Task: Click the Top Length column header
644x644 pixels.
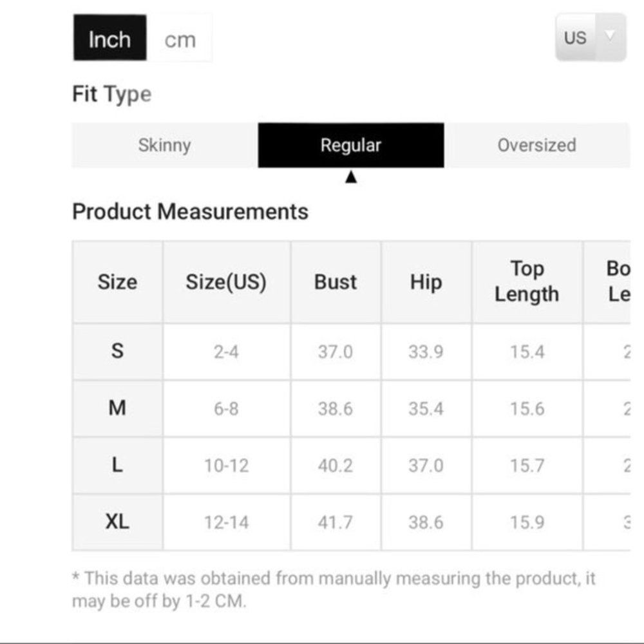Action: pos(527,281)
